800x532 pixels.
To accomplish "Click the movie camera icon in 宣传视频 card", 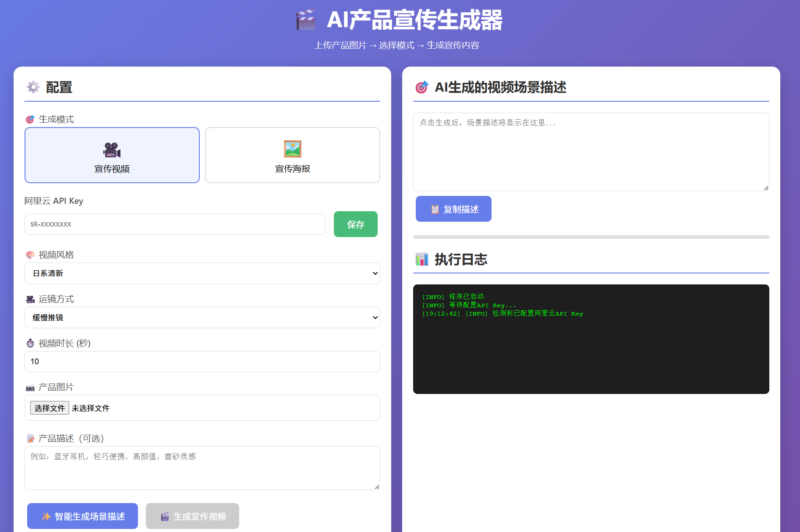I will 112,150.
